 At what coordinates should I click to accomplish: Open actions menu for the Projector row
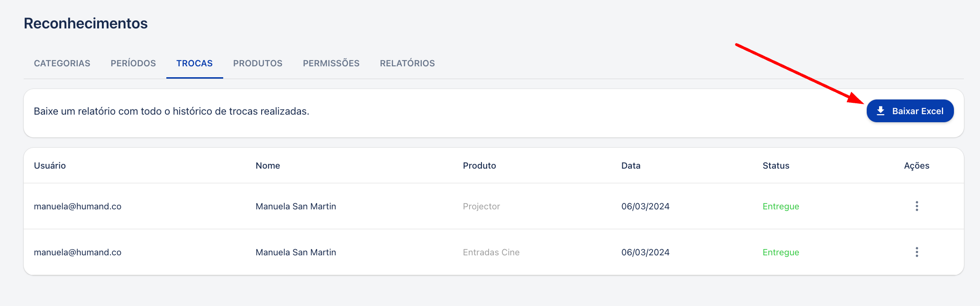[916, 206]
